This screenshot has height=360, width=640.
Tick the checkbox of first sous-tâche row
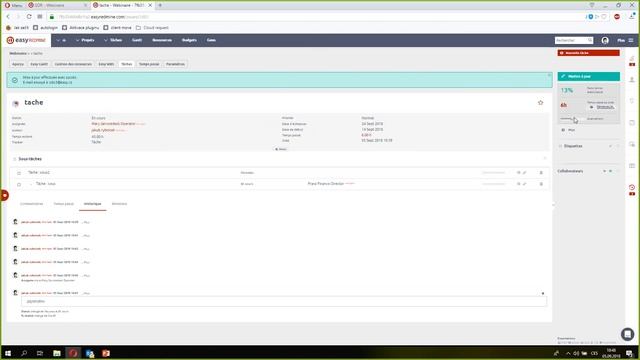point(19,173)
